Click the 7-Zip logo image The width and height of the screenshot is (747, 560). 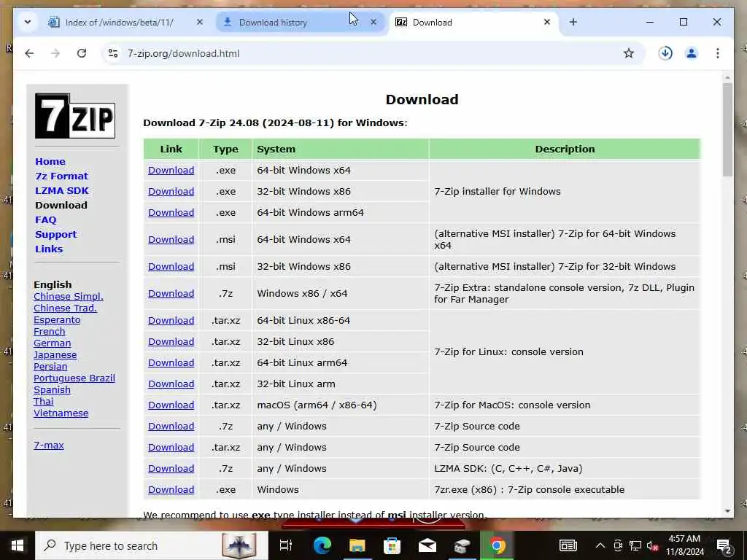(x=75, y=116)
